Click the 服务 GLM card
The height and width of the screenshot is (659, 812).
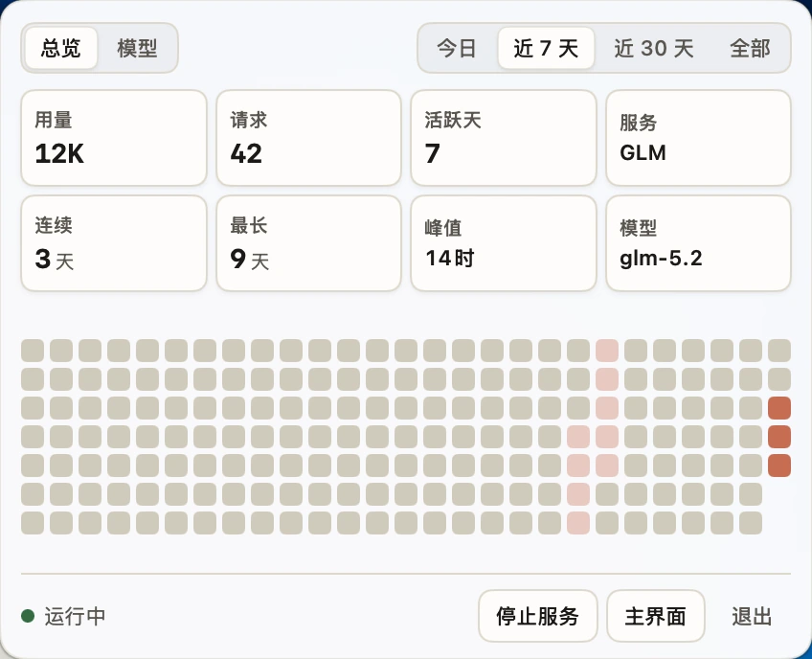coord(698,138)
